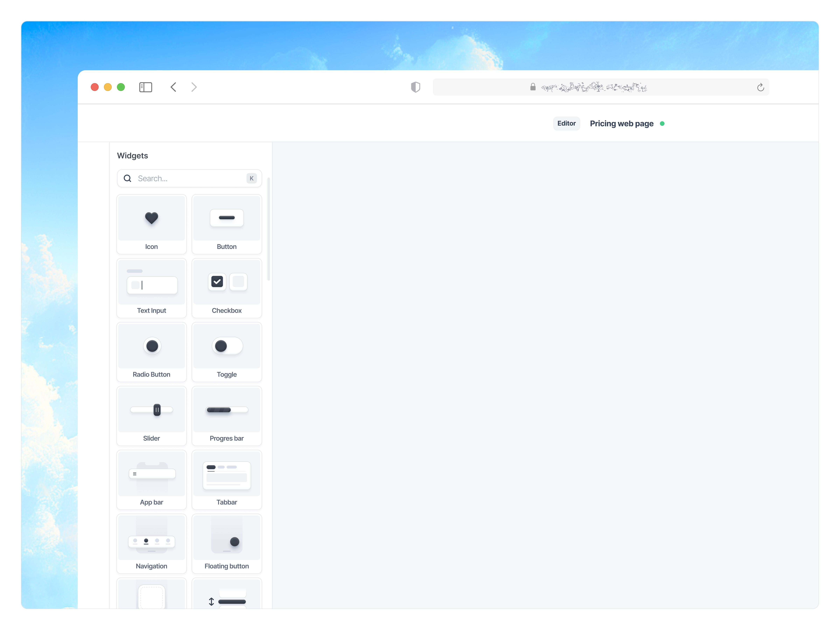Reload the page

click(760, 87)
